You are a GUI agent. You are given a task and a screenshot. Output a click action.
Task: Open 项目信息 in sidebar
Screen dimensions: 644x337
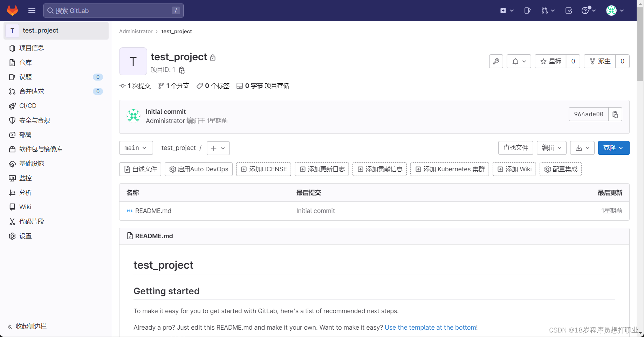click(56, 48)
